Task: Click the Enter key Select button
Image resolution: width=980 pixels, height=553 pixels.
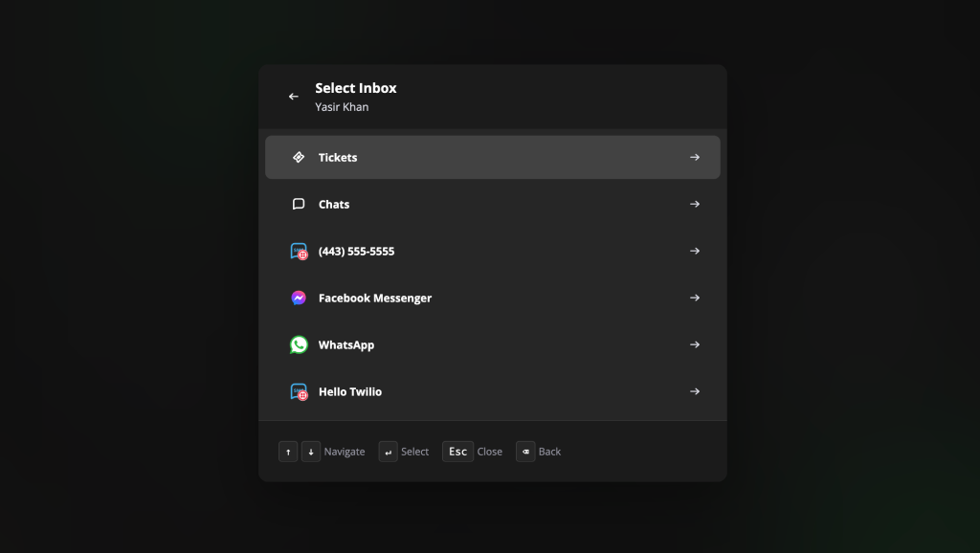Action: (x=388, y=452)
